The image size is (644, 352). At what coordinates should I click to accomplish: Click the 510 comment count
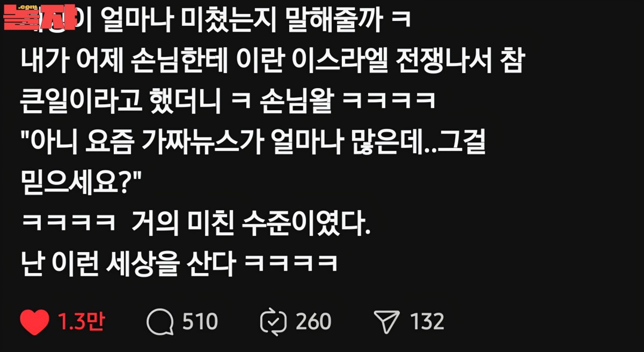click(200, 322)
